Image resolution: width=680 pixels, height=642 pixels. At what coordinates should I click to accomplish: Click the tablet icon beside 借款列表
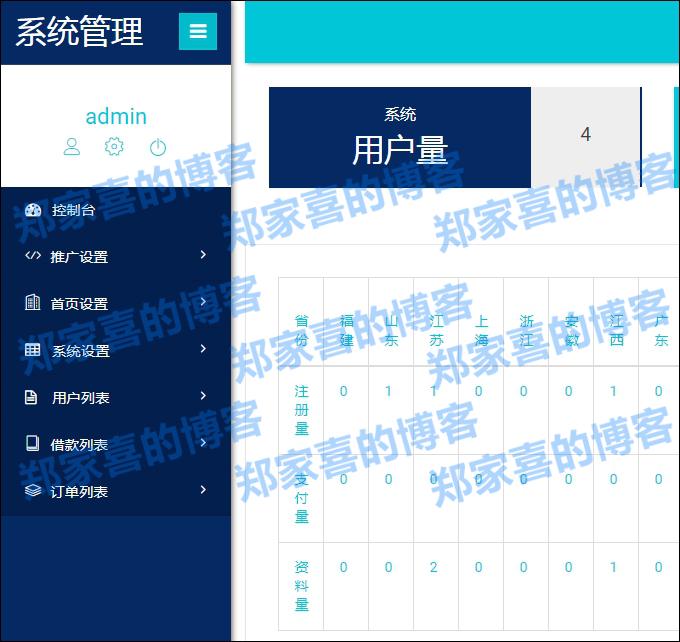pos(33,443)
